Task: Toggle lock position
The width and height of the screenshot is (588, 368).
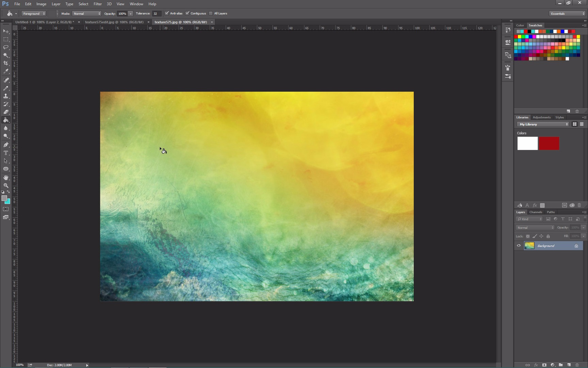Action: (541, 236)
